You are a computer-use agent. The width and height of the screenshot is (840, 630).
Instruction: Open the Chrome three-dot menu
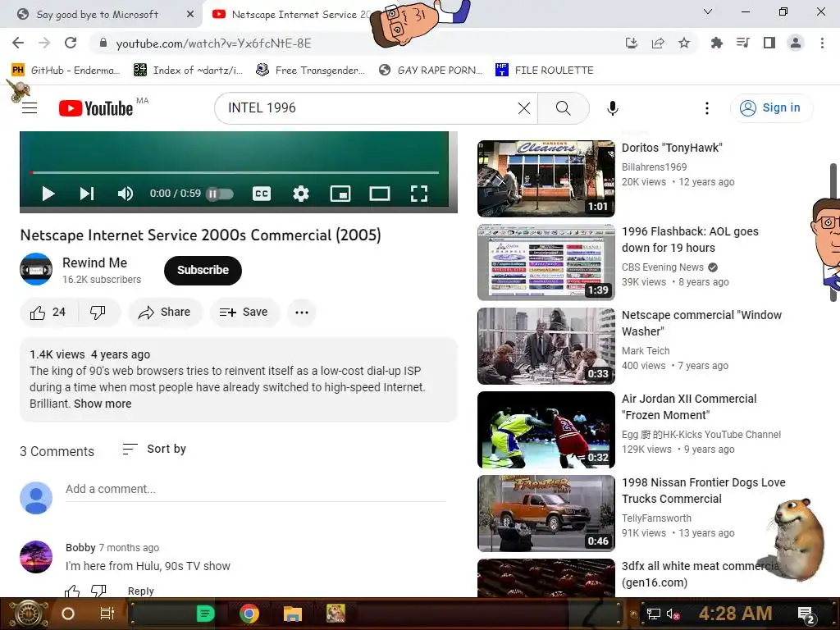[822, 43]
